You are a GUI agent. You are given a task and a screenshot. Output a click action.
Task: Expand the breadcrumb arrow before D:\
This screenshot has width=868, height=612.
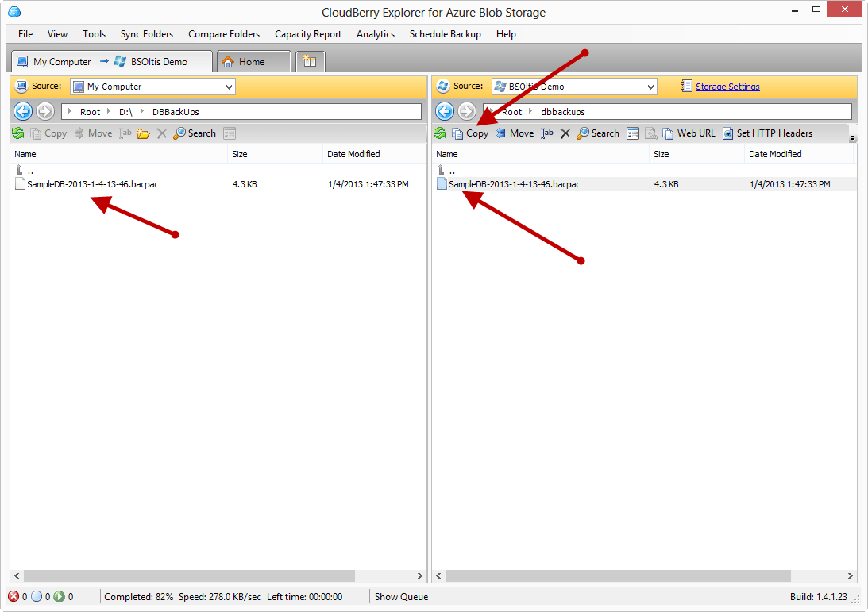109,111
